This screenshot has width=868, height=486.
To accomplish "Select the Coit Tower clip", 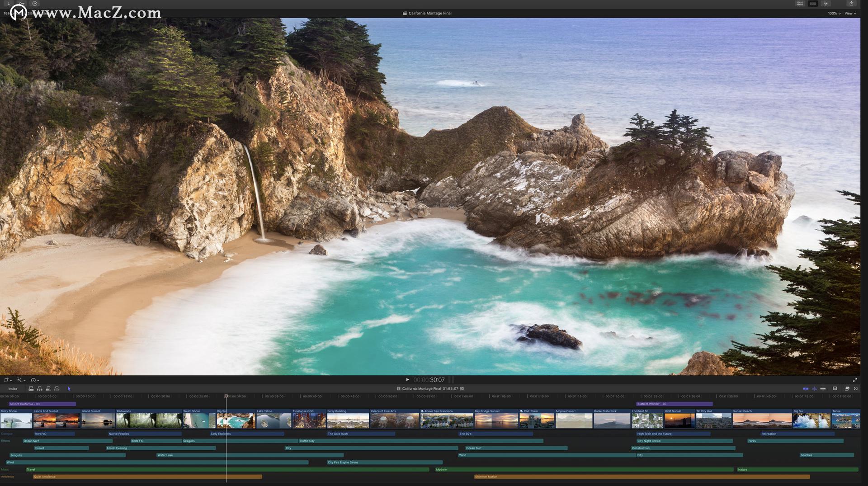I will pyautogui.click(x=537, y=419).
